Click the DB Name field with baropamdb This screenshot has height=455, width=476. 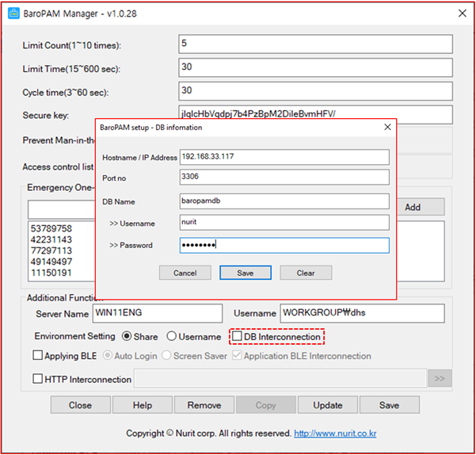point(284,201)
